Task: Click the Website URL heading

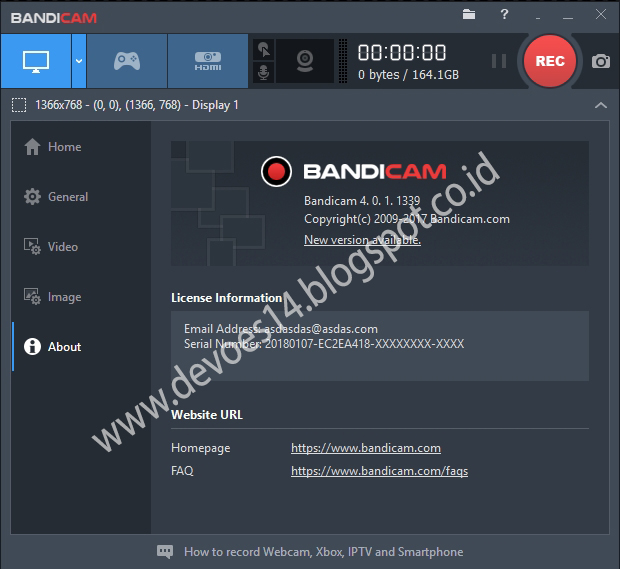Action: click(x=207, y=415)
